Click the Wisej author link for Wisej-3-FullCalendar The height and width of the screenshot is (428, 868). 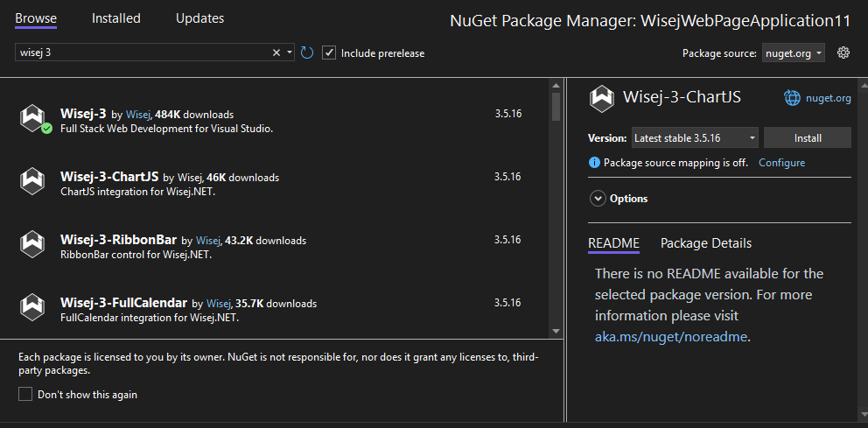pyautogui.click(x=219, y=304)
